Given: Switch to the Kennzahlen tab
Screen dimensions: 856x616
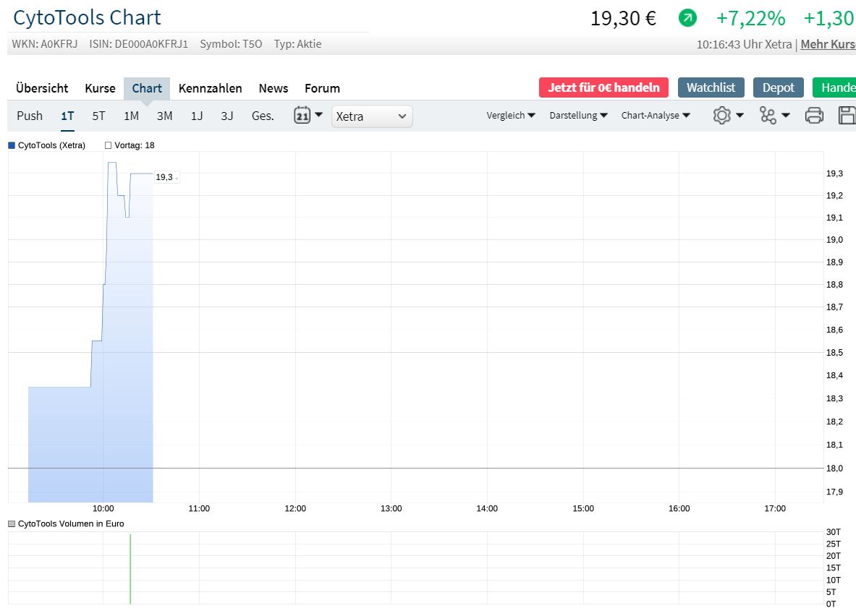Looking at the screenshot, I should pos(210,88).
